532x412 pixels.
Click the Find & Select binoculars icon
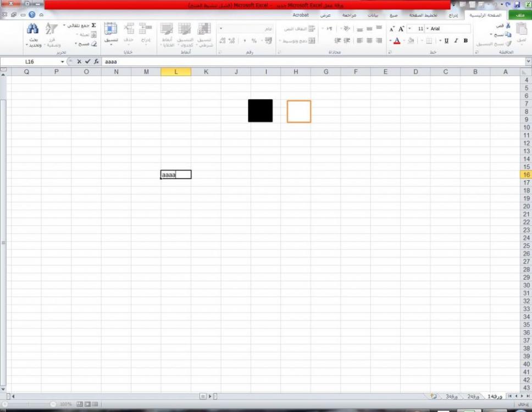tap(32, 29)
